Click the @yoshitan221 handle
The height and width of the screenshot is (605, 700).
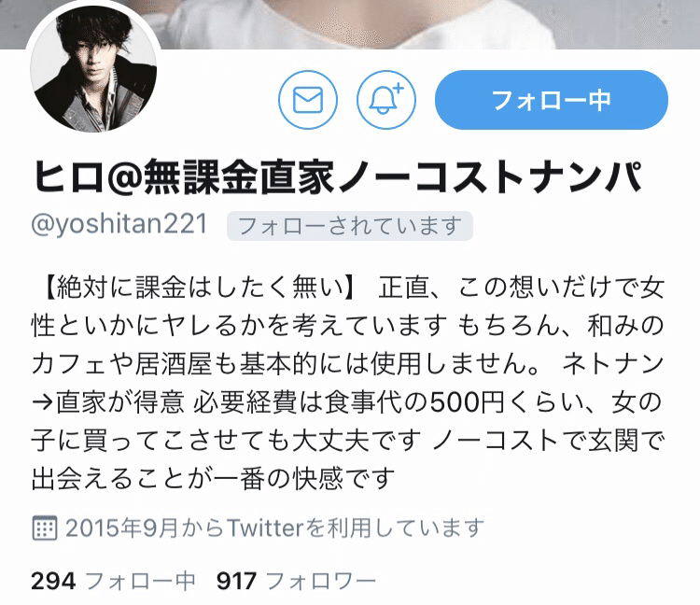[x=119, y=225]
